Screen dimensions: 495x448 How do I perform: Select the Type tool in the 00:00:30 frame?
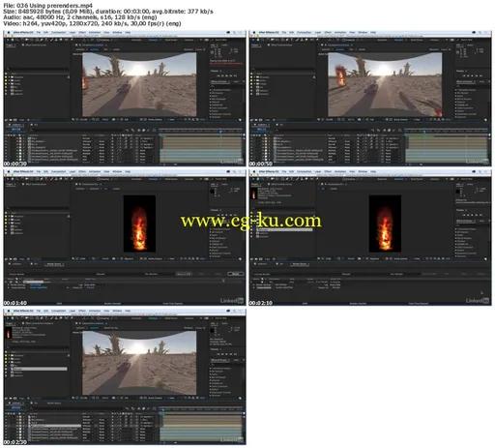[46, 40]
